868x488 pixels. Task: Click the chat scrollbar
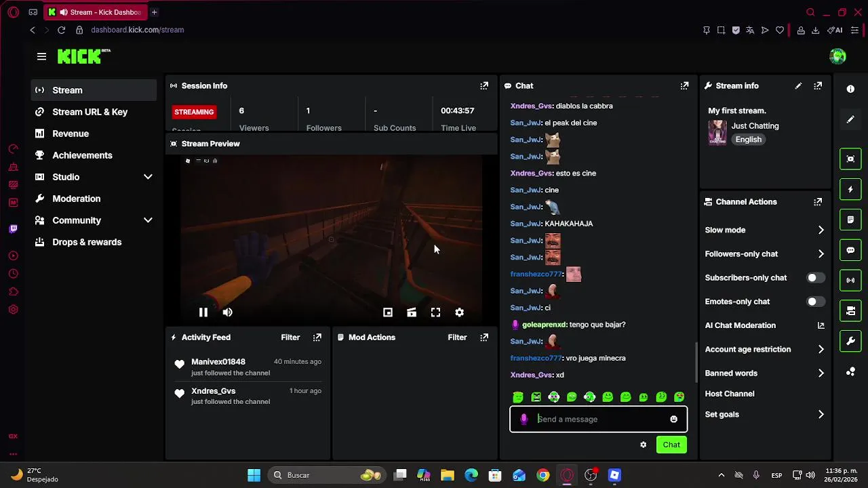coord(696,362)
